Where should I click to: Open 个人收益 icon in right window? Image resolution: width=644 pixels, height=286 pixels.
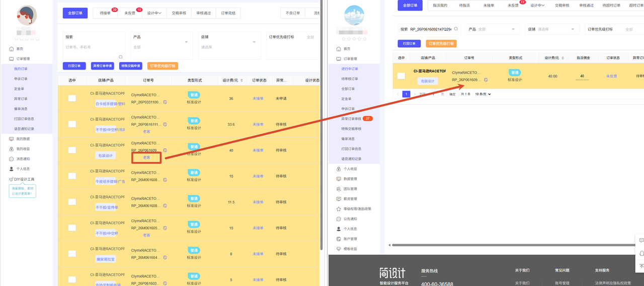(339, 169)
